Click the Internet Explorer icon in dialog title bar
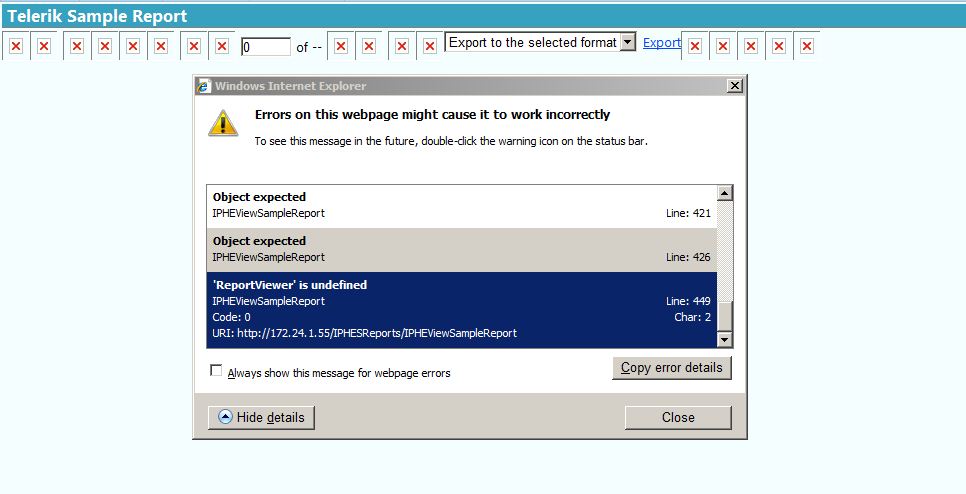Image resolution: width=966 pixels, height=494 pixels. 204,86
